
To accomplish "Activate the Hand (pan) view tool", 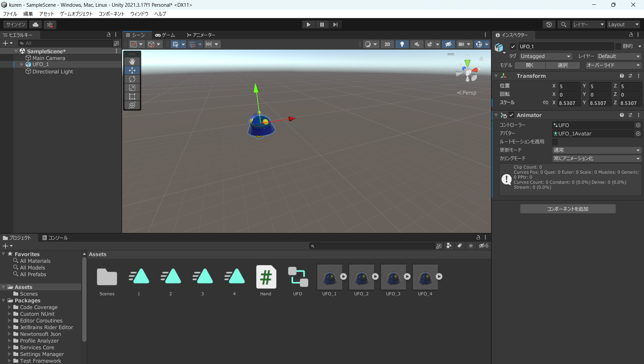I will [x=132, y=61].
